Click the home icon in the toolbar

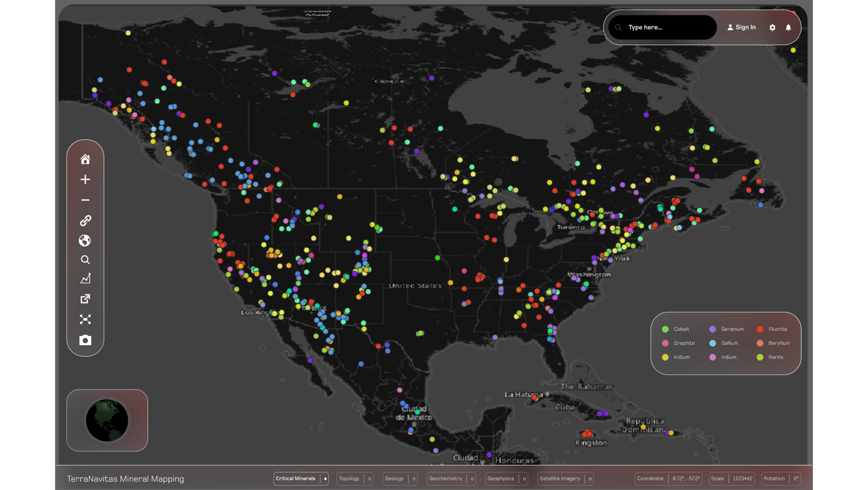(x=85, y=159)
